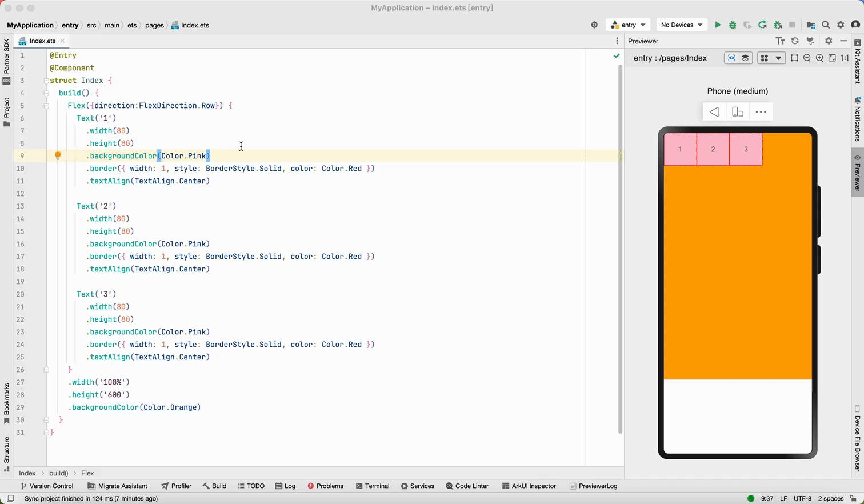Open the entry run configuration dropdown
The image size is (864, 504).
coord(629,25)
